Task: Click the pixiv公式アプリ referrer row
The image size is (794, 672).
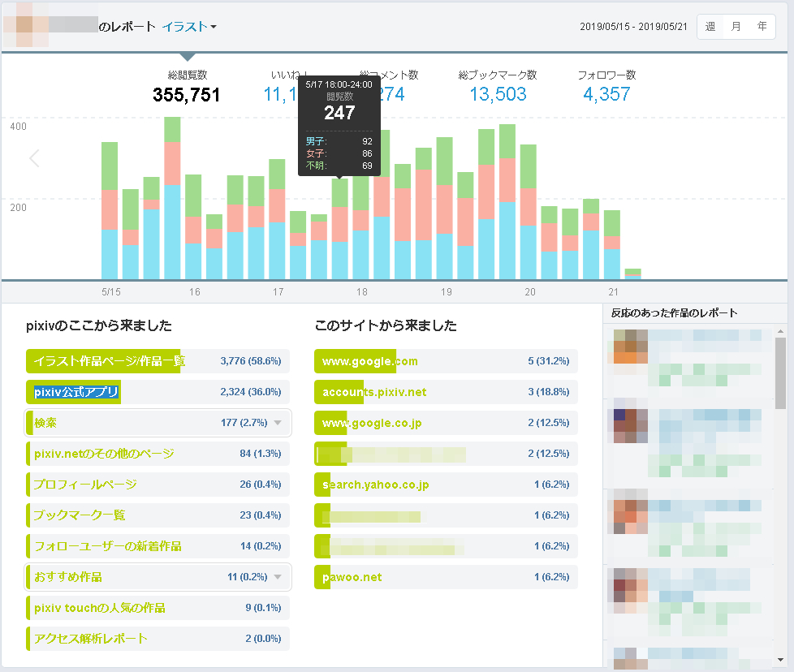Action: [x=158, y=392]
